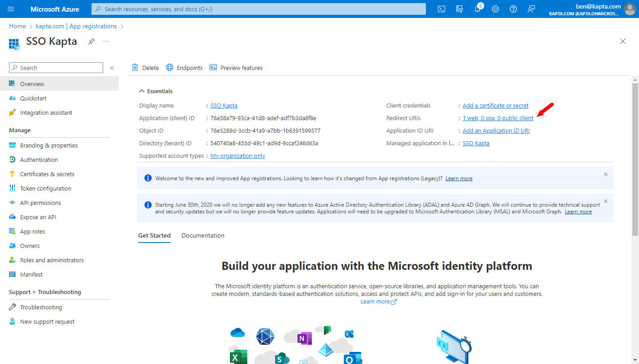Open the Authentication menu item
This screenshot has height=364, width=639.
click(39, 160)
